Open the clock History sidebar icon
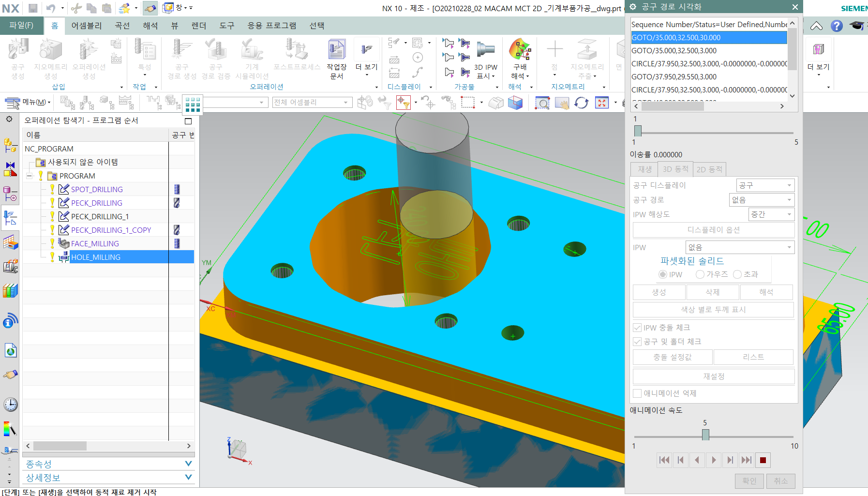This screenshot has height=496, width=868. (10, 405)
